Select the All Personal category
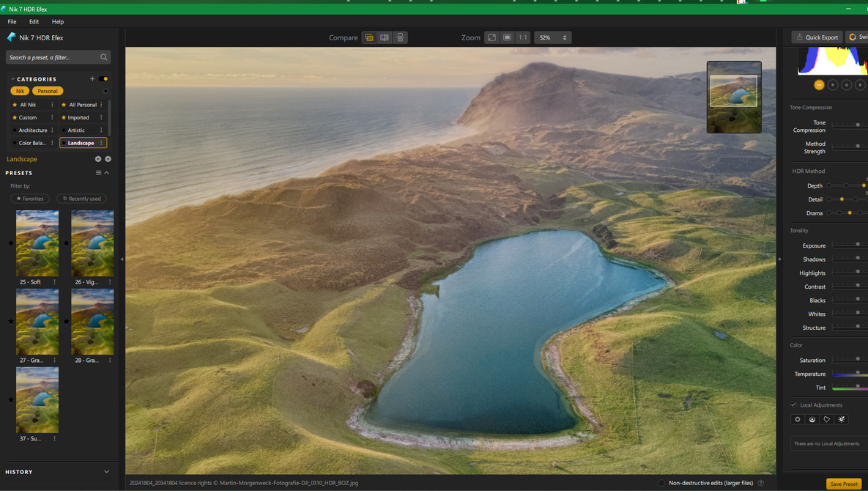 click(83, 105)
